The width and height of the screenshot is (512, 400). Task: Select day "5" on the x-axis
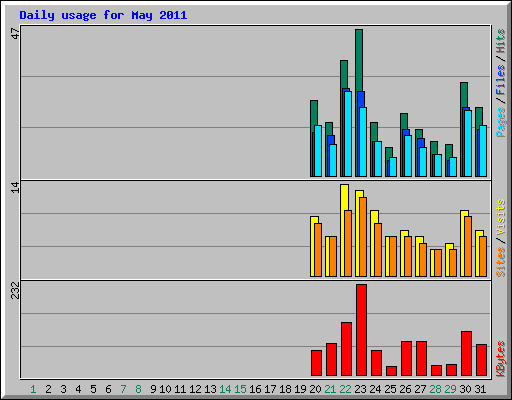(x=93, y=389)
